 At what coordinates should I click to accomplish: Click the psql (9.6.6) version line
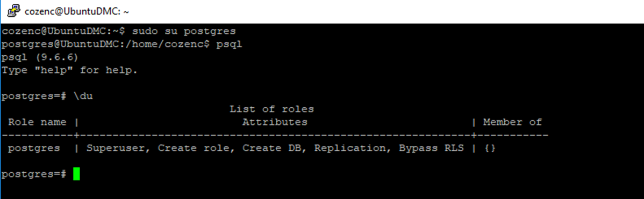click(39, 57)
